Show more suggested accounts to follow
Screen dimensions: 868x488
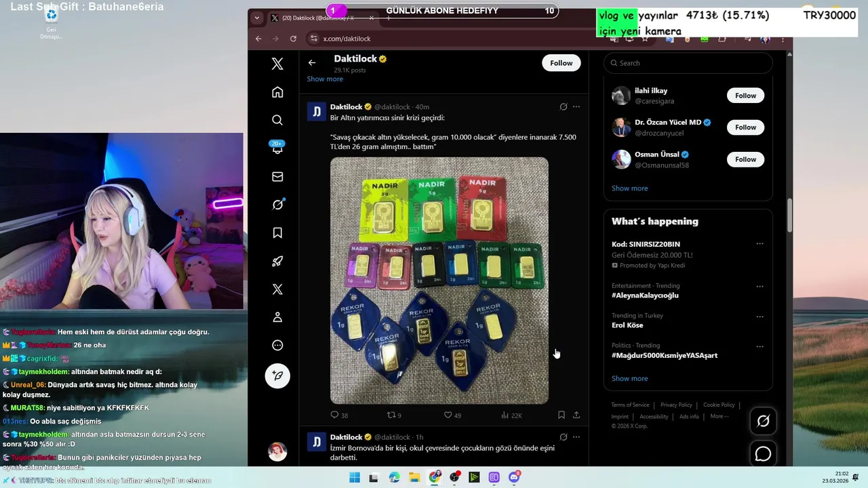coord(629,188)
